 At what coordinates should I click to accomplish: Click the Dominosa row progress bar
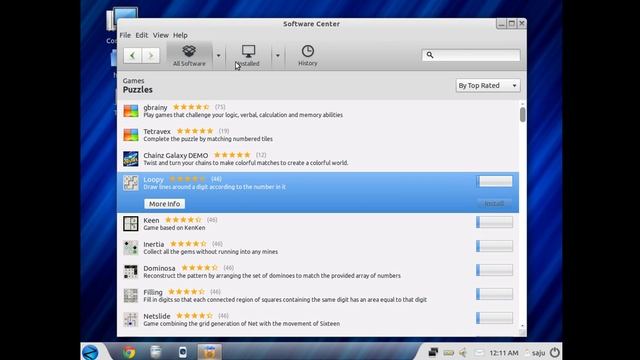[x=494, y=270]
